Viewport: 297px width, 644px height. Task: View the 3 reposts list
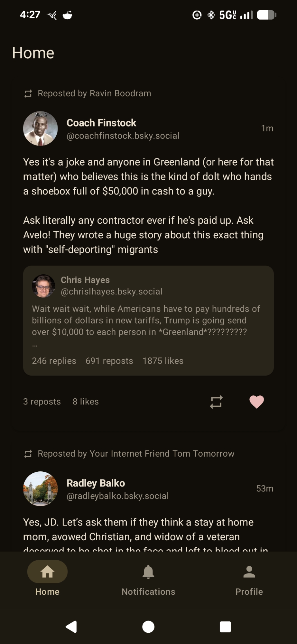pos(42,402)
